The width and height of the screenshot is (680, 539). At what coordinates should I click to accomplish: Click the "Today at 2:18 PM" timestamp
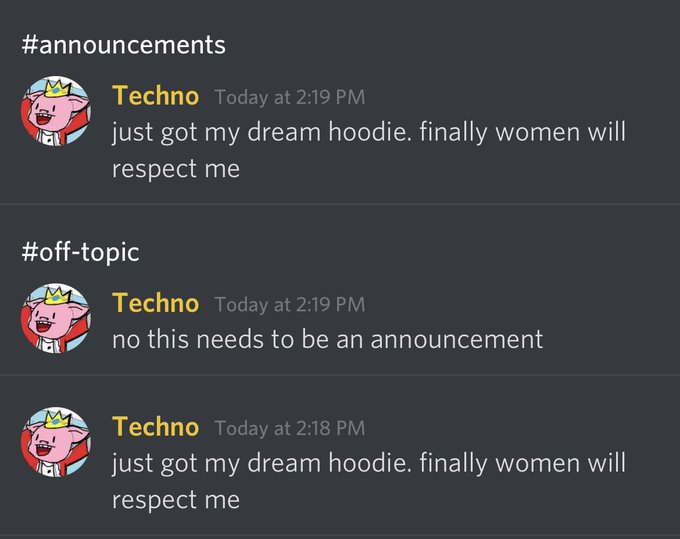[290, 428]
